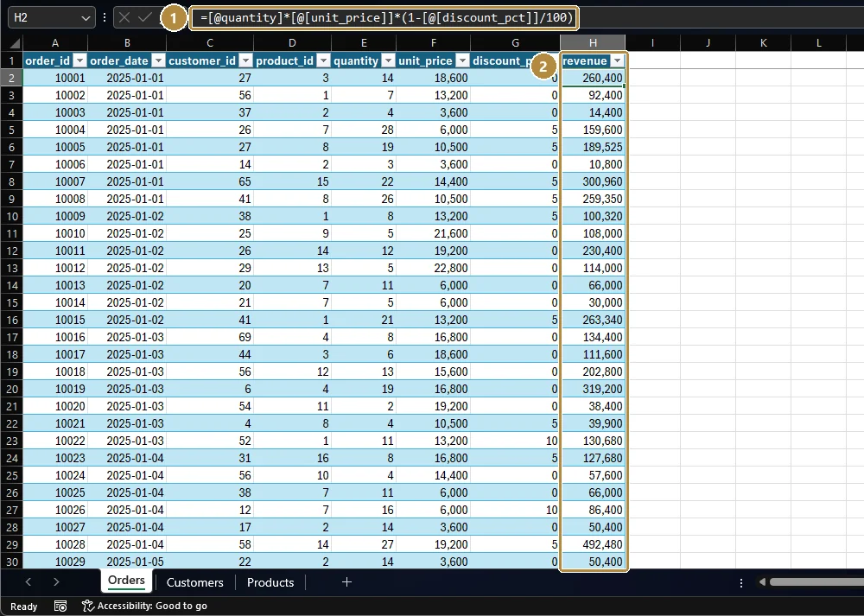
Task: Confirm the formula with the checkmark icon
Action: (145, 17)
